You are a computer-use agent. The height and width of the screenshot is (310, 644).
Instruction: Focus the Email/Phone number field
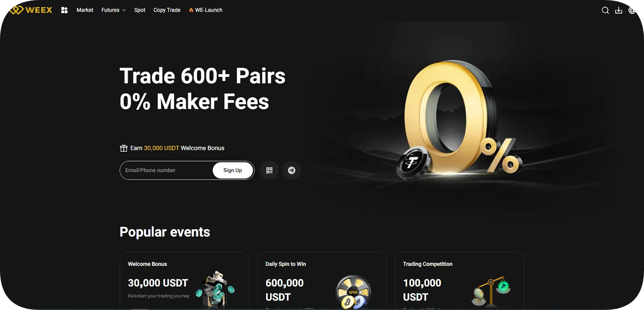166,170
